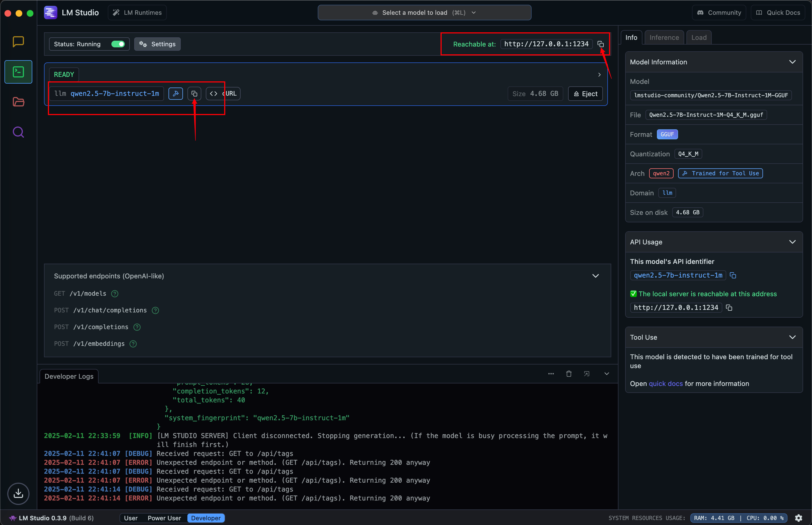Click the RAM and CPU usage indicator
Image resolution: width=812 pixels, height=525 pixels.
(739, 518)
